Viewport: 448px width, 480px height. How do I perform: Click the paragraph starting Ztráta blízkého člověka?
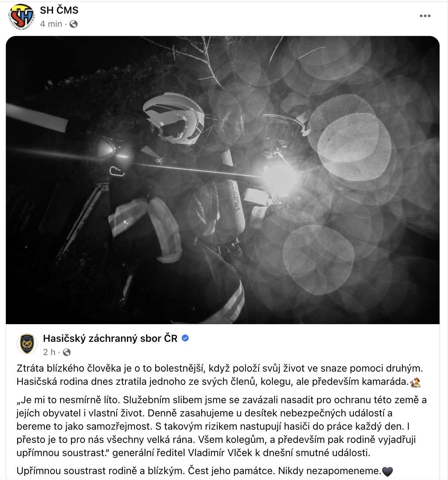point(220,375)
